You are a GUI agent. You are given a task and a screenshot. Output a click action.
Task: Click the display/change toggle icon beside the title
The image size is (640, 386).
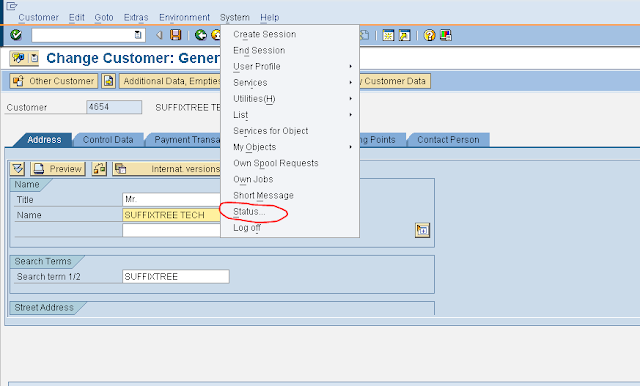(x=18, y=58)
